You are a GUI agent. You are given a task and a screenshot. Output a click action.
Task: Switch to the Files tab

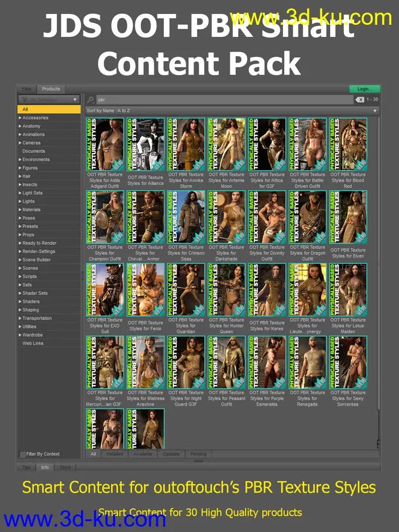click(27, 89)
